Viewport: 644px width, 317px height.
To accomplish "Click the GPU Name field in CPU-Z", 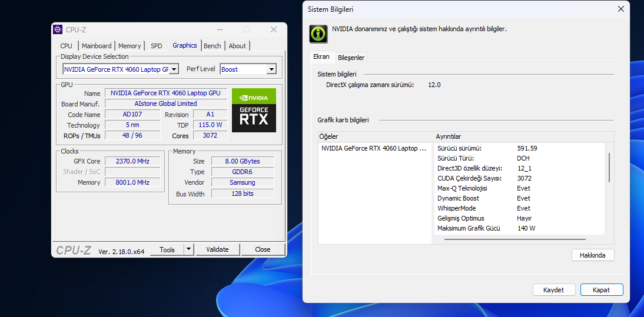I will pyautogui.click(x=166, y=93).
